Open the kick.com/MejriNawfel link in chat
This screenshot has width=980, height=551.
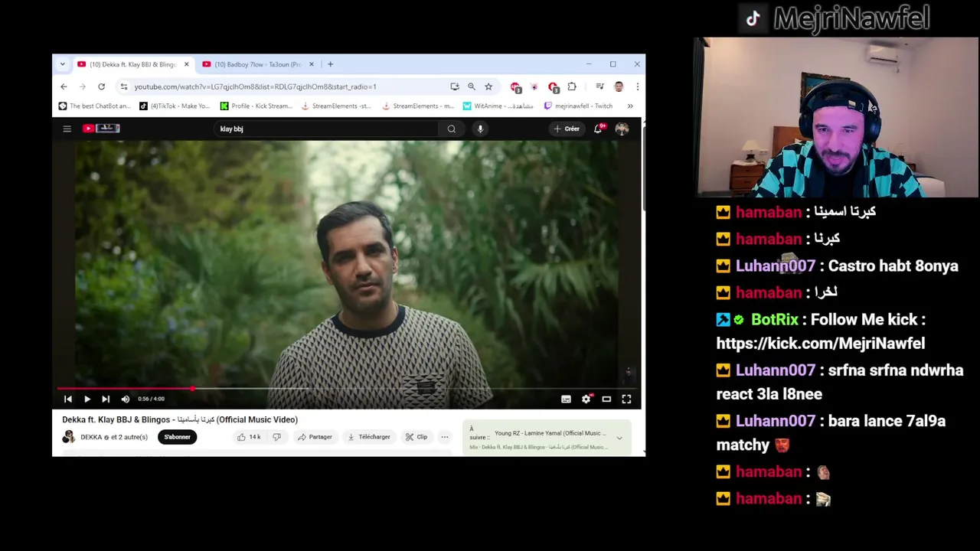(821, 344)
